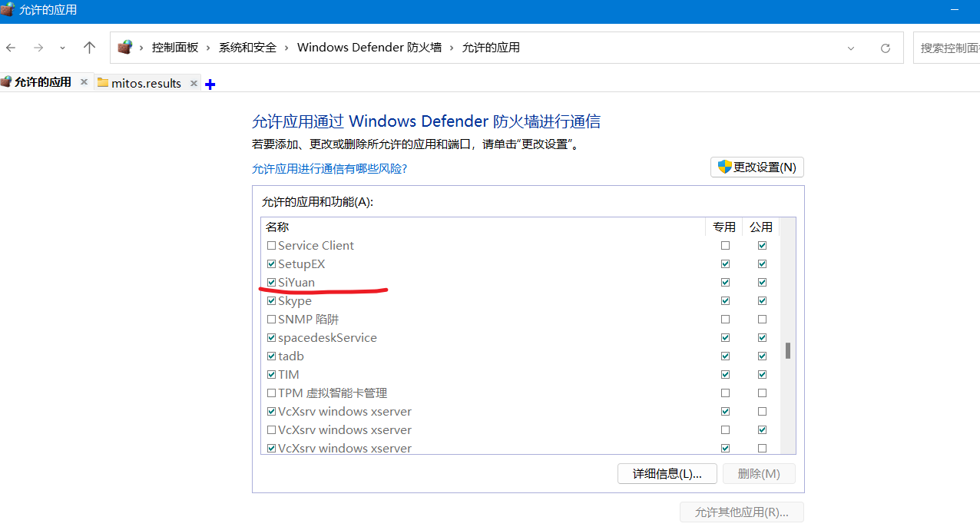Toggle 专用 checkbox for TPM 虚拟智能卡管理

click(725, 393)
